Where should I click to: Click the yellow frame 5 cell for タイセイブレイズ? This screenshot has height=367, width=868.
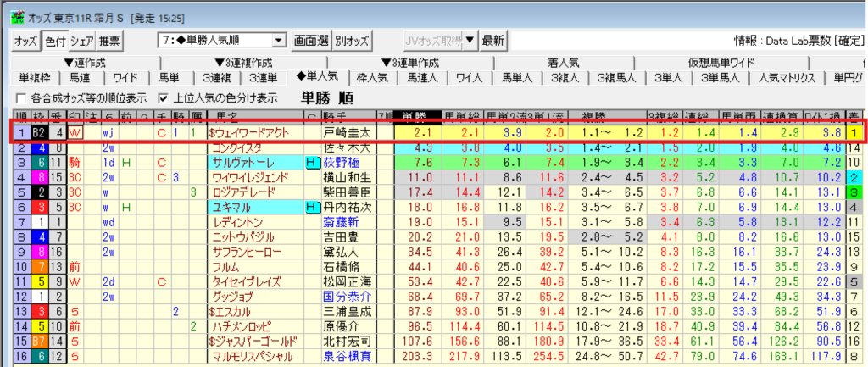click(x=38, y=281)
